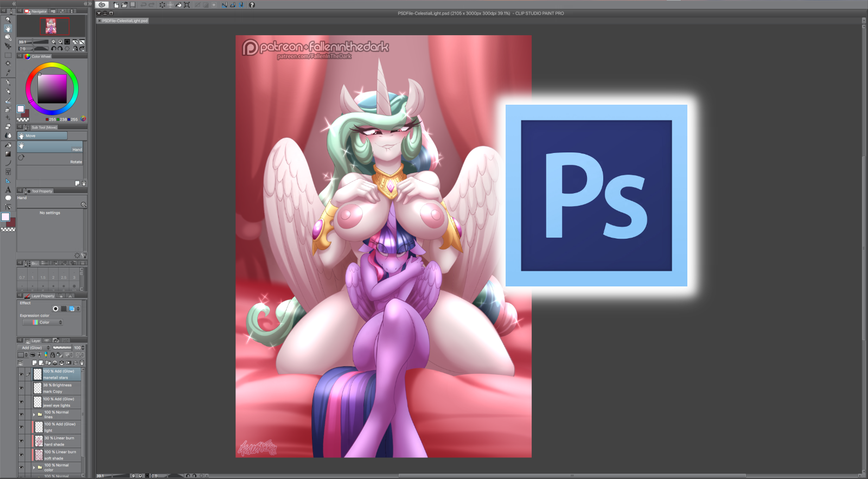Select the Zoom magnifier tool
The height and width of the screenshot is (479, 868).
(x=8, y=20)
